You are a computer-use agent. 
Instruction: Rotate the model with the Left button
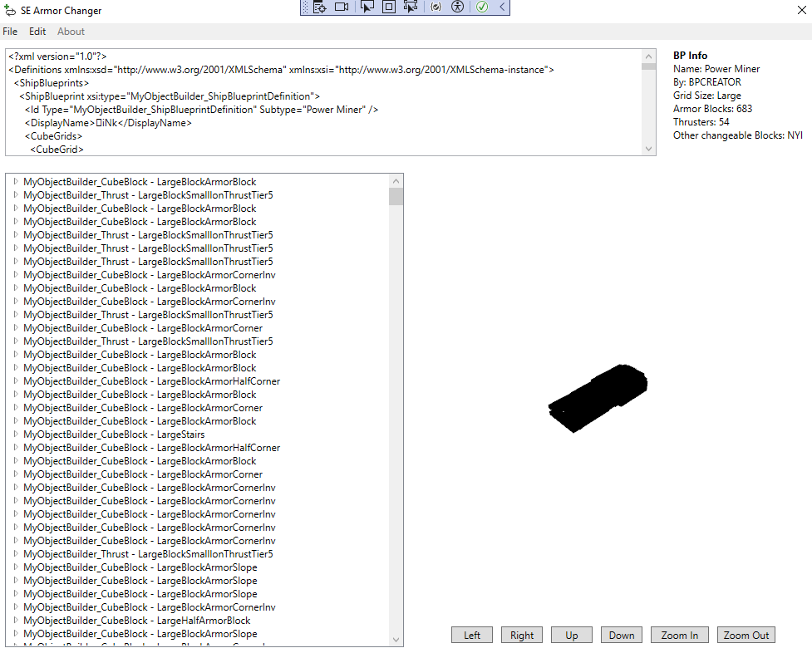pos(472,635)
